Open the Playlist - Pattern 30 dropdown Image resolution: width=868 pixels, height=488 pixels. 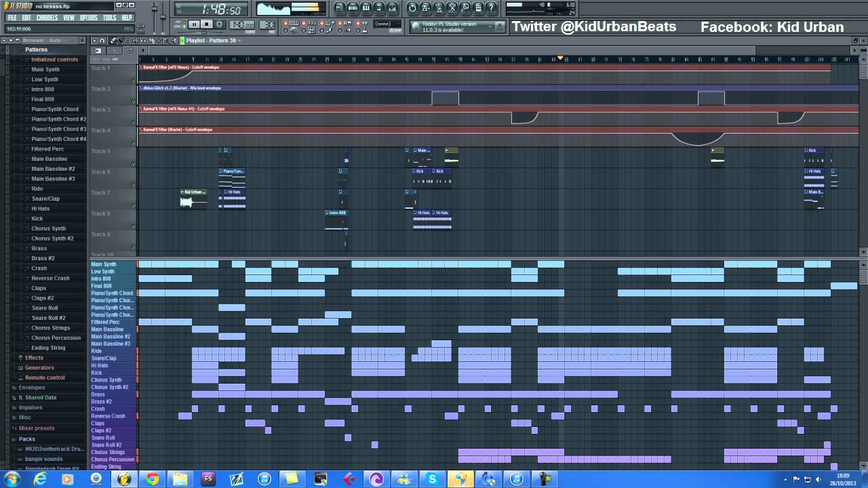[214, 41]
